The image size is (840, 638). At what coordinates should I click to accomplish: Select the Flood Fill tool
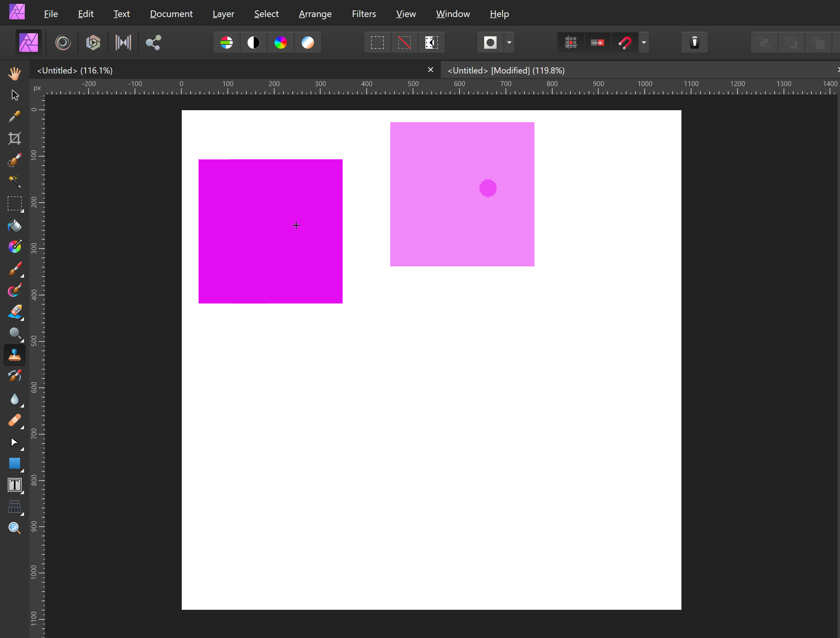click(15, 225)
